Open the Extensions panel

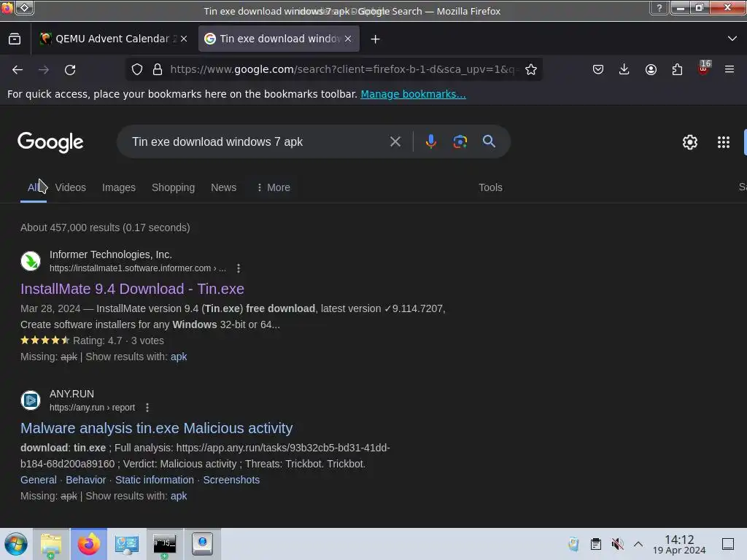point(677,69)
